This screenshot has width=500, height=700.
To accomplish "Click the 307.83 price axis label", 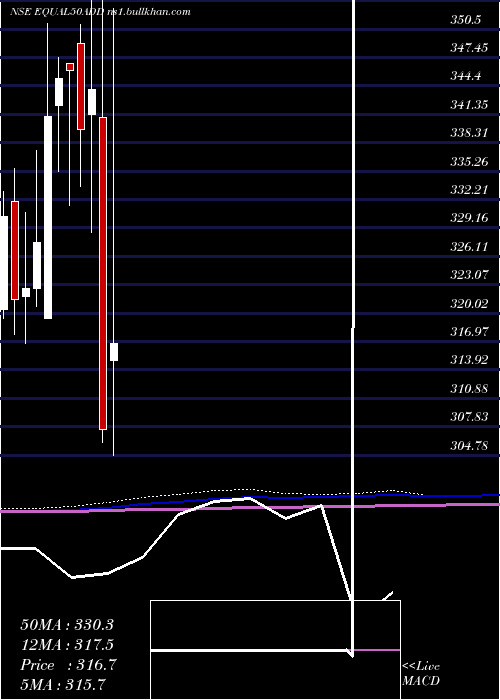I will tap(469, 417).
